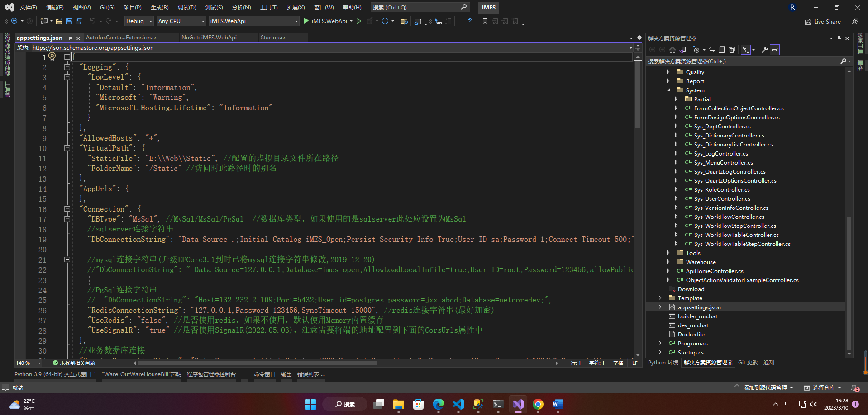Screen dimensions: 868x415
Task: Click the Redo arrow in the toolbar
Action: [109, 21]
